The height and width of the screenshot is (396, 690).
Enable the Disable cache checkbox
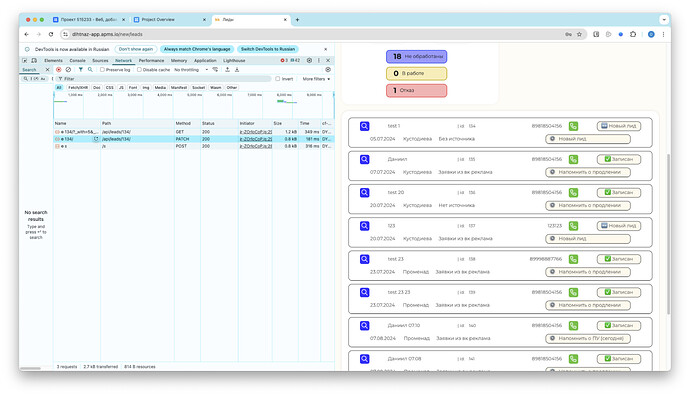[x=139, y=70]
